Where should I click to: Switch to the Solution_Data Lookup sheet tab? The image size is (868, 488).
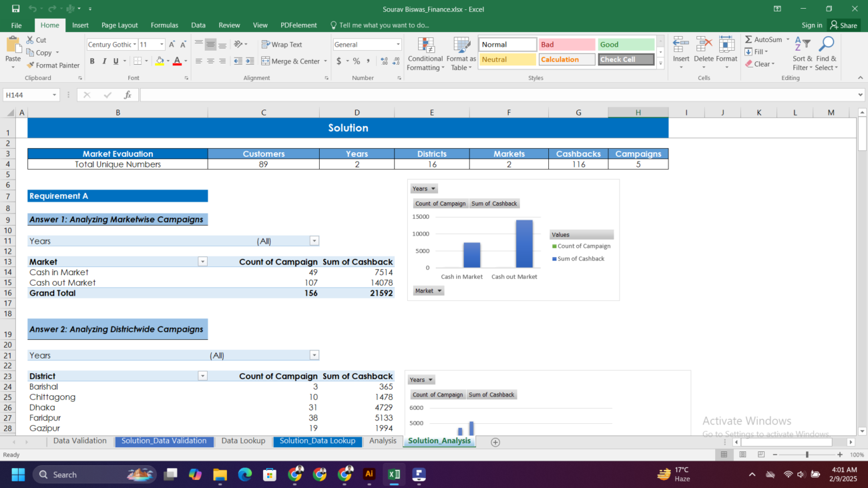coord(317,441)
